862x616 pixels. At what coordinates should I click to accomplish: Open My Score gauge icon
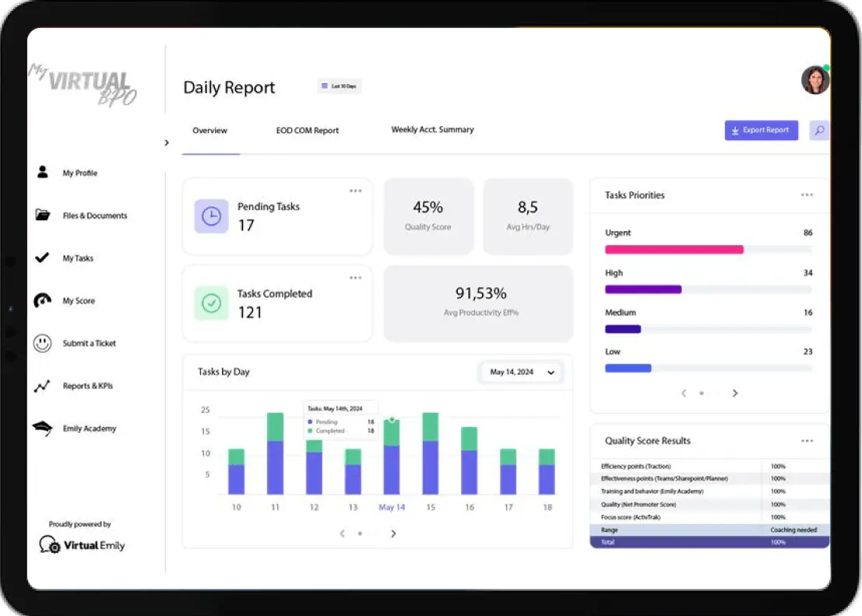(43, 301)
